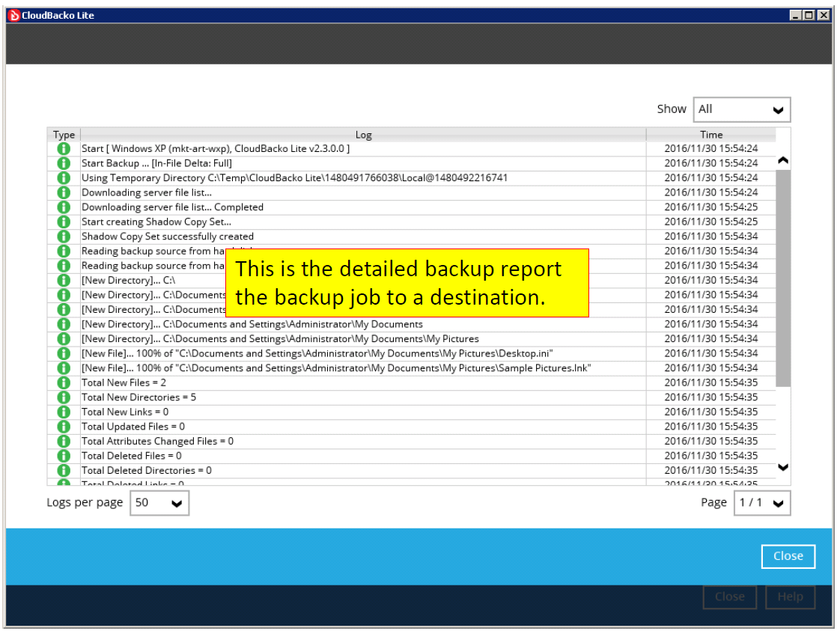Click info icon beside 'My Documents\My Pictures' directory row
The image size is (840, 634).
coord(64,338)
